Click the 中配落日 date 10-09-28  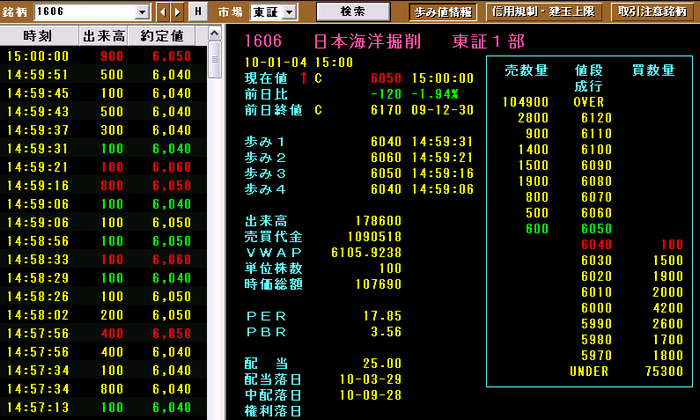click(371, 395)
